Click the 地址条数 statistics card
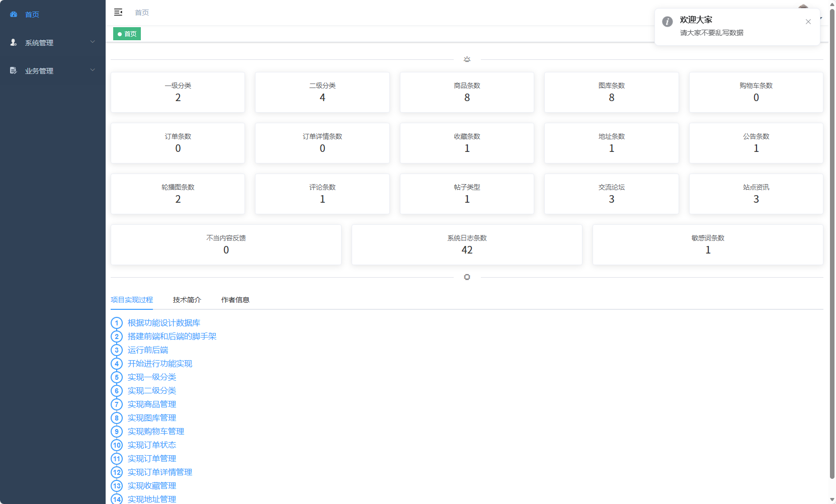The width and height of the screenshot is (836, 504). click(612, 143)
